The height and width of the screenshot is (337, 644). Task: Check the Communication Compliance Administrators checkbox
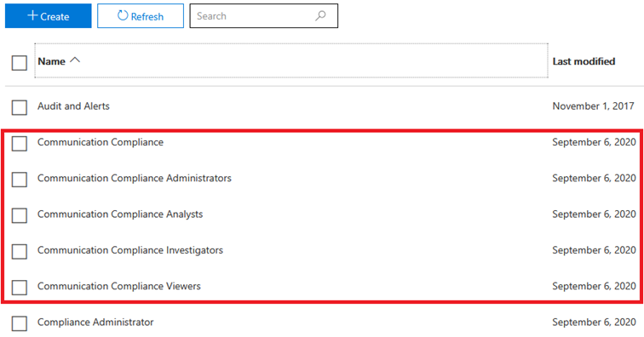20,180
